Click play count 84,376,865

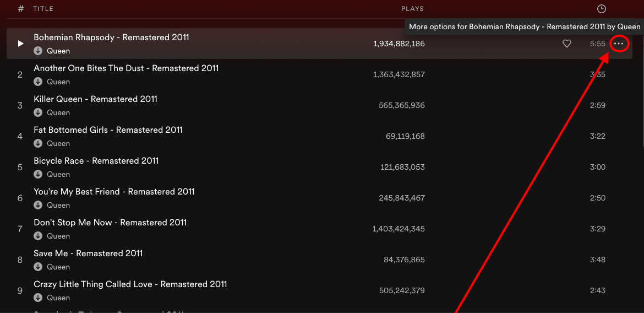403,260
